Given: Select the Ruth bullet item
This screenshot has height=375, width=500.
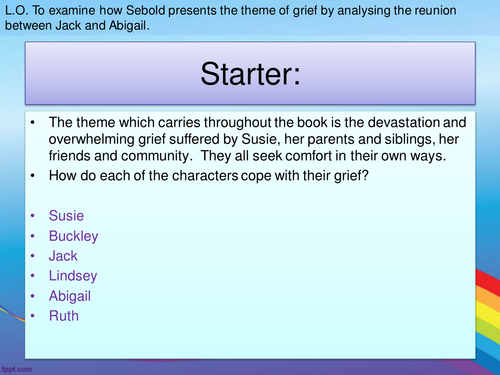Looking at the screenshot, I should coord(64,316).
